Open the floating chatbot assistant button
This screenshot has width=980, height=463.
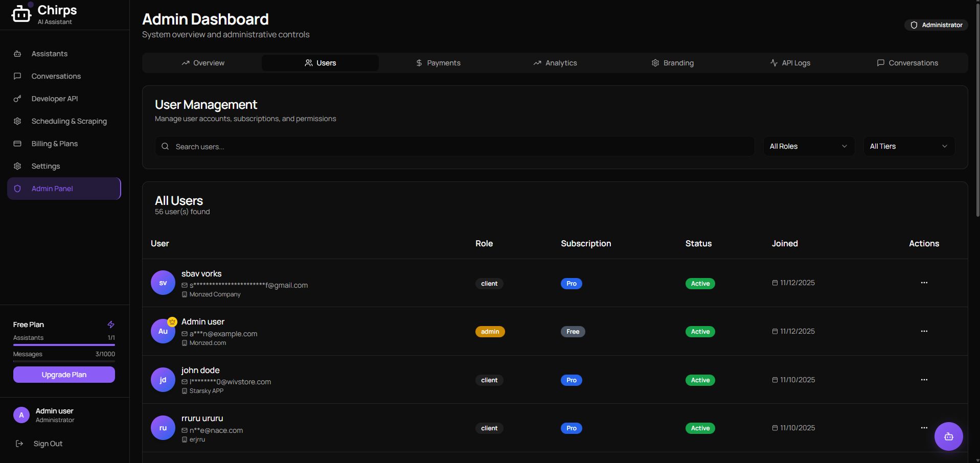coord(948,436)
